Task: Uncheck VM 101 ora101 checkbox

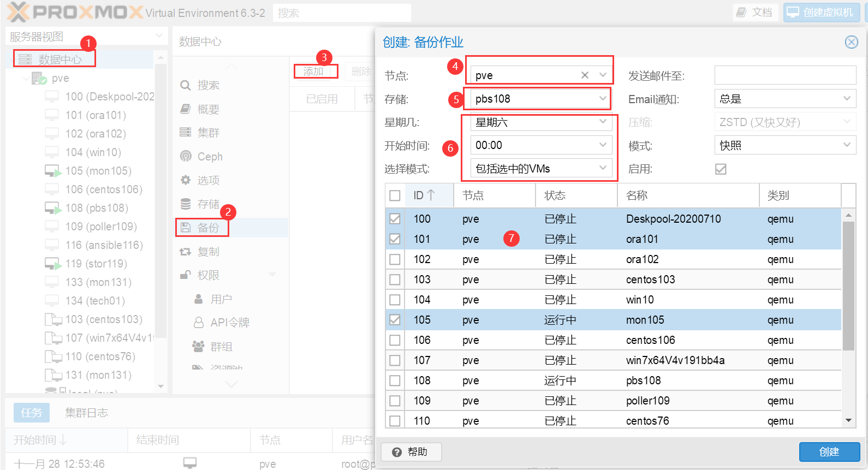Action: pyautogui.click(x=395, y=239)
